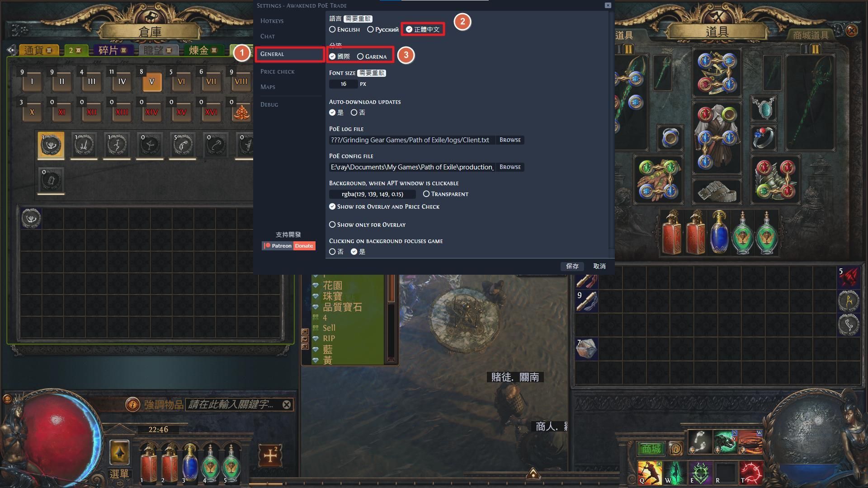Click Browse for PoE log file
The image size is (868, 488).
click(509, 140)
